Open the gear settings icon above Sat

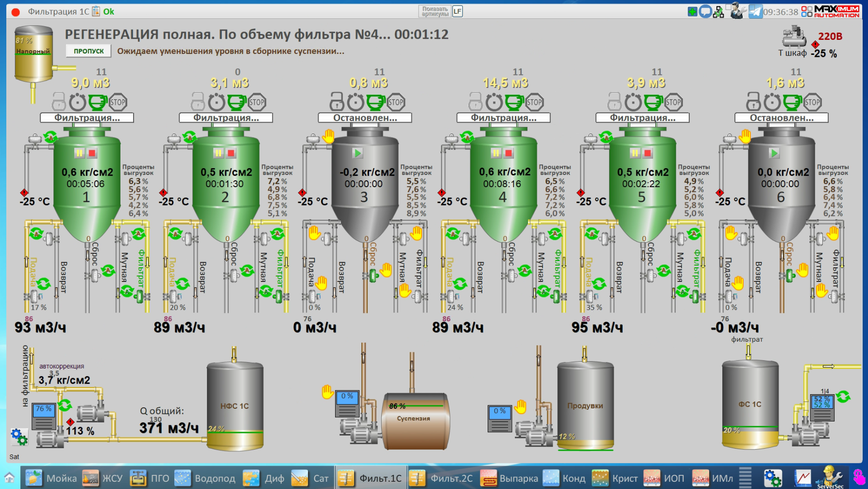[19, 437]
